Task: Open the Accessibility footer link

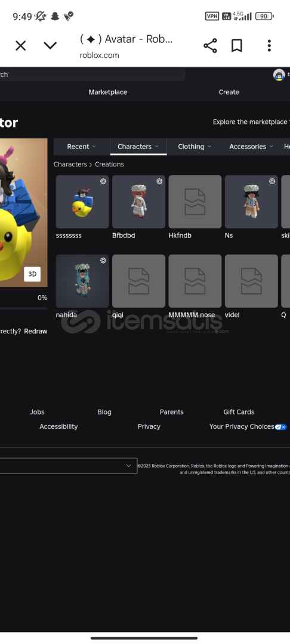Action: click(x=58, y=427)
